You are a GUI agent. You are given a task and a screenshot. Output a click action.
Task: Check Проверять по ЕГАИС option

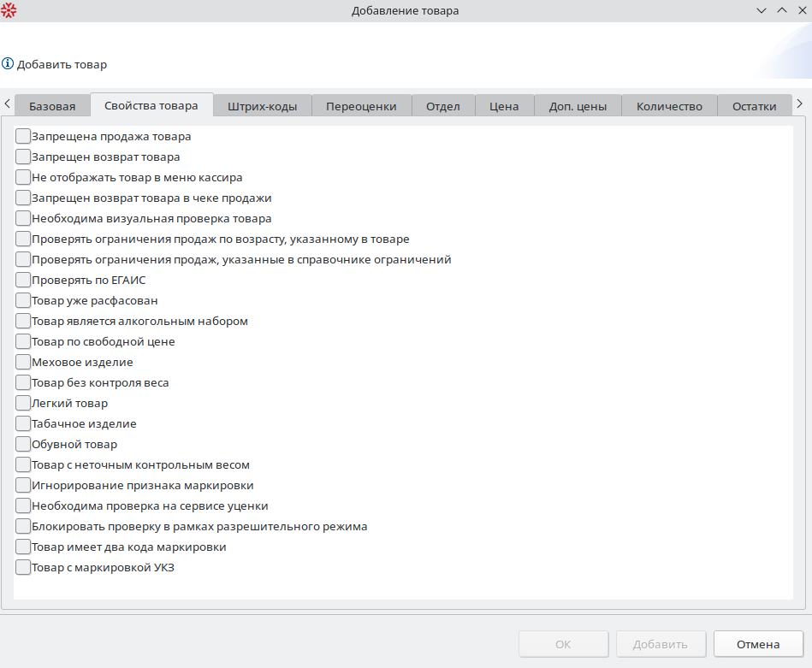tap(23, 280)
